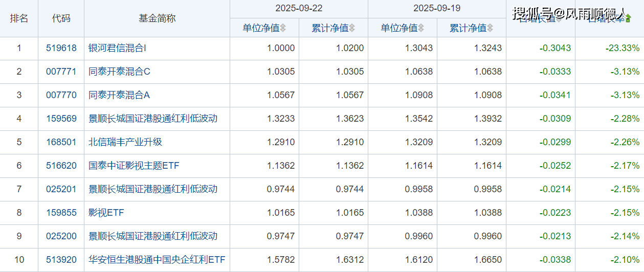644x272 pixels.
Task: Click the 代码 column header
Action: [61, 18]
